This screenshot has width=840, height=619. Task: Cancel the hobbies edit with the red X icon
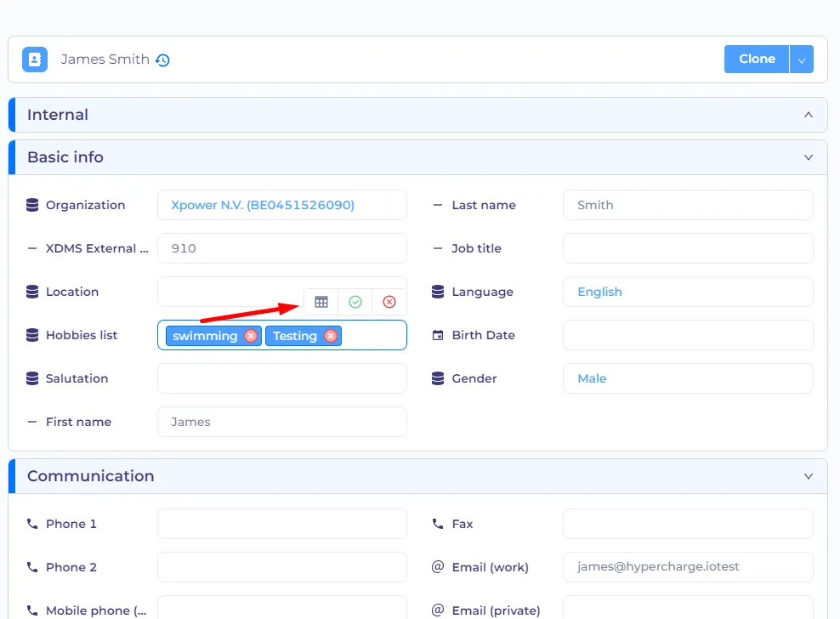pyautogui.click(x=389, y=302)
